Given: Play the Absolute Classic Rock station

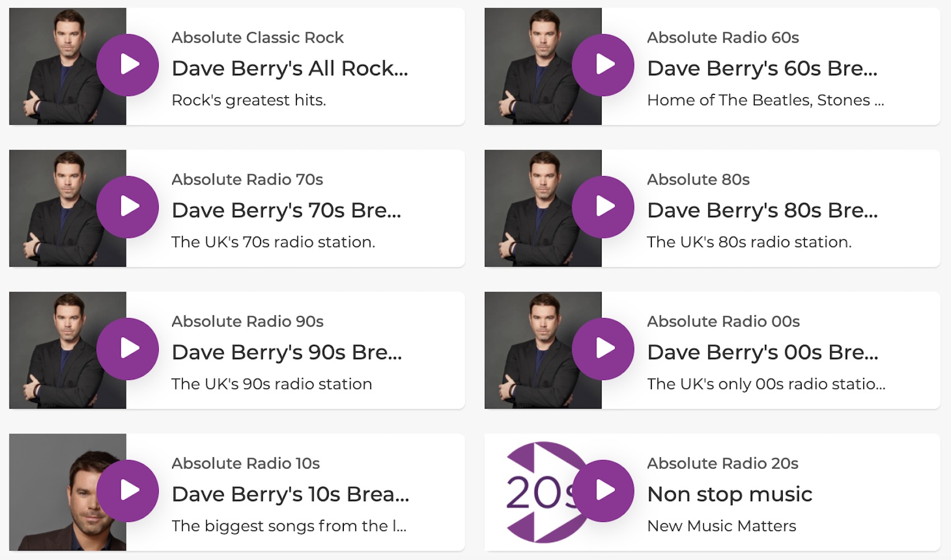Looking at the screenshot, I should coord(129,64).
